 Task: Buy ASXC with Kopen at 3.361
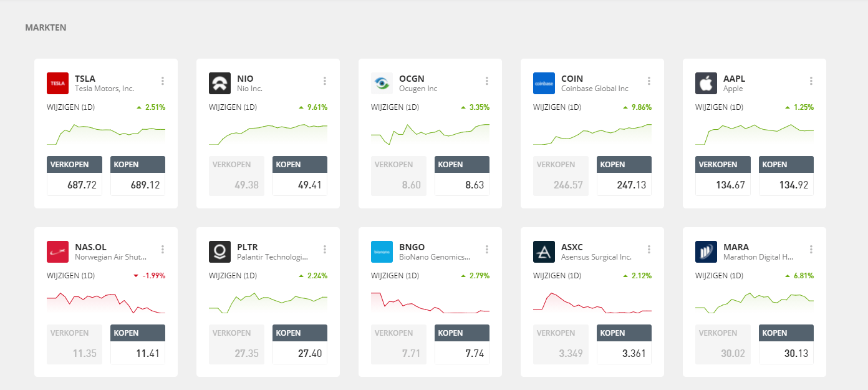(624, 344)
